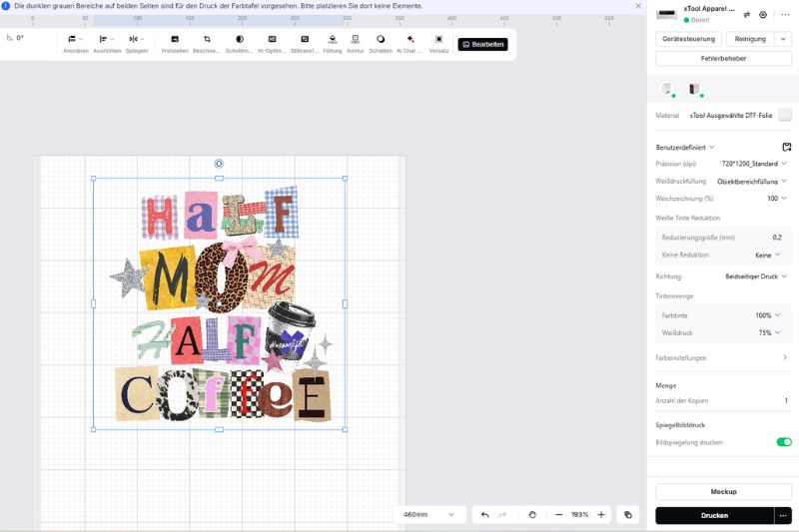Click the Reinigung button
Image resolution: width=799 pixels, height=532 pixels.
click(750, 39)
